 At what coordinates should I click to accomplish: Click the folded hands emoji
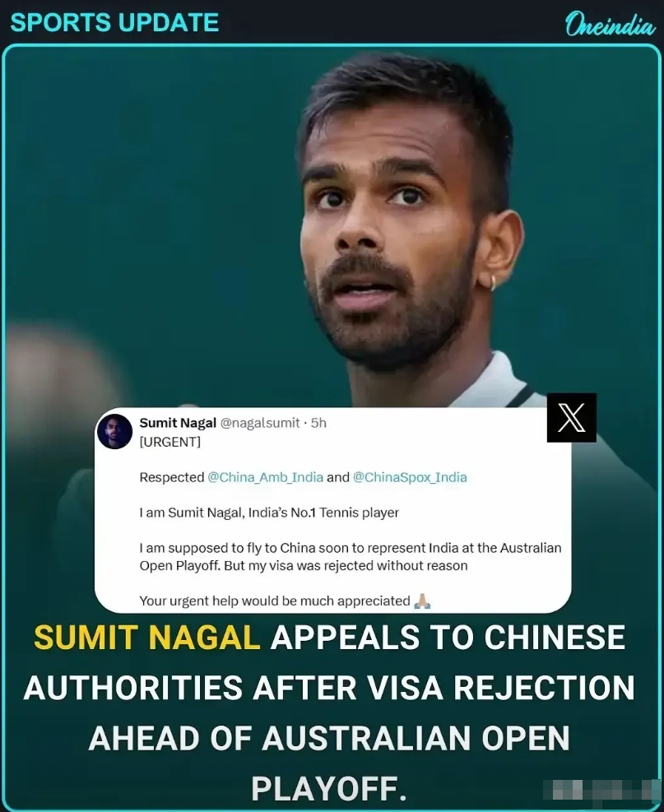pyautogui.click(x=422, y=601)
